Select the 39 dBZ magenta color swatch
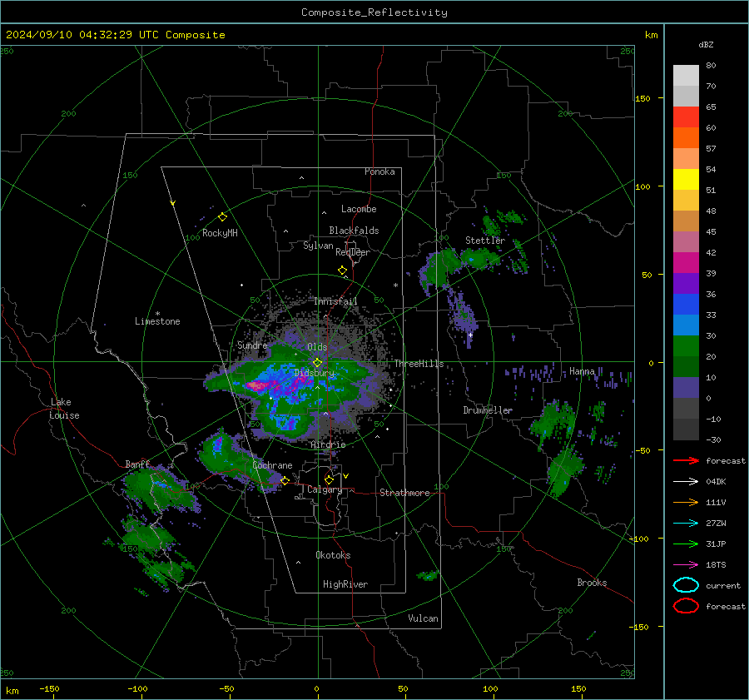Image resolution: width=749 pixels, height=700 pixels. [x=686, y=262]
